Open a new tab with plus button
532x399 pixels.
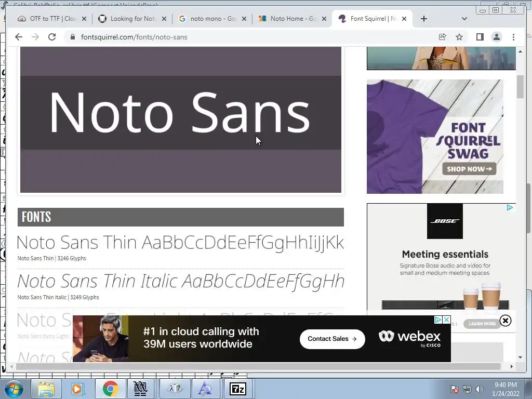(424, 19)
